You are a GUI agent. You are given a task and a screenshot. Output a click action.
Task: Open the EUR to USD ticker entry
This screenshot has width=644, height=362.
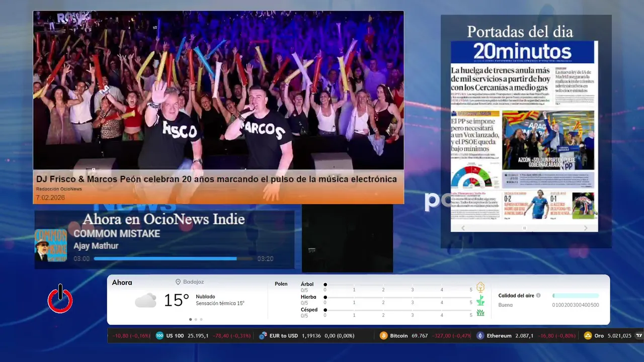306,335
